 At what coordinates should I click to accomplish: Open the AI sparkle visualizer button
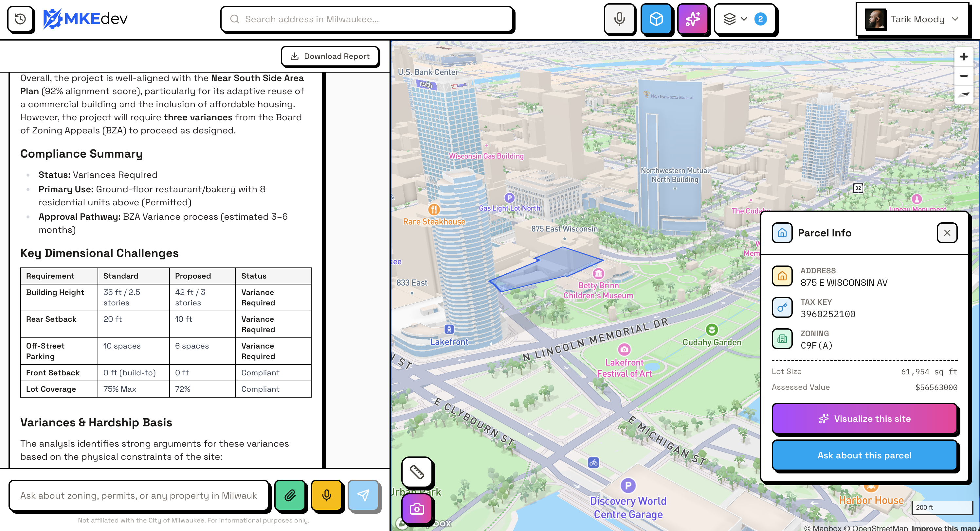(x=692, y=19)
